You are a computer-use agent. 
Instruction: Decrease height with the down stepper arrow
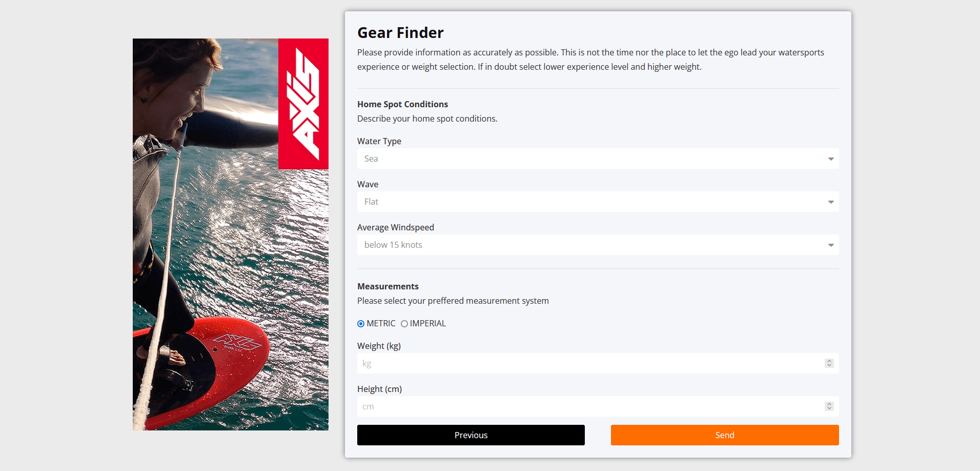coord(829,409)
